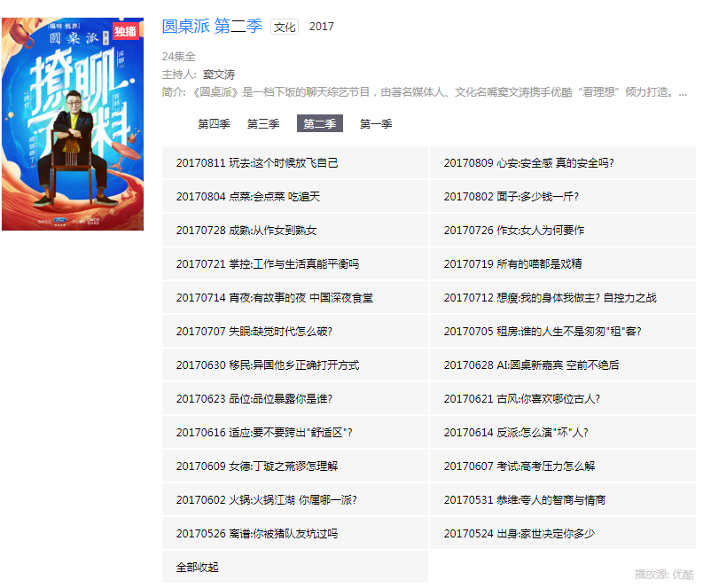Image resolution: width=703 pixels, height=588 pixels.
Task: Open episode 20170614 反派:怎么演坏人?
Action: [563, 433]
